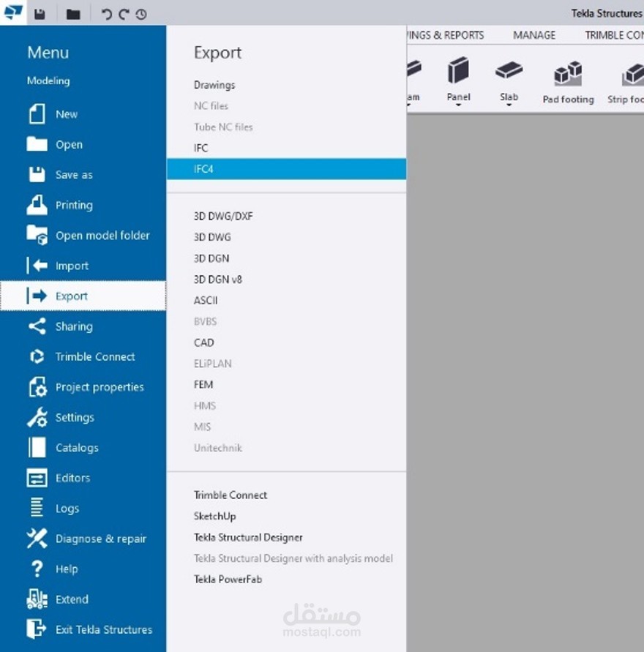Choose 3D DWG export

(x=212, y=237)
